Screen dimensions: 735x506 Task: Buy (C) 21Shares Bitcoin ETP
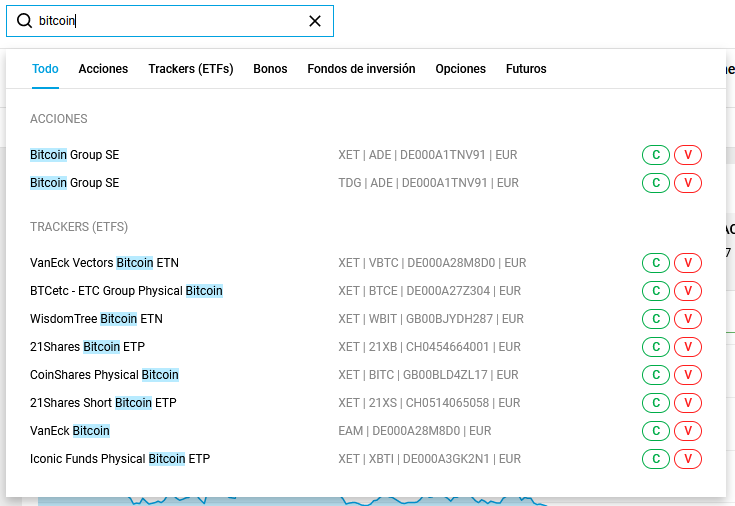point(656,347)
